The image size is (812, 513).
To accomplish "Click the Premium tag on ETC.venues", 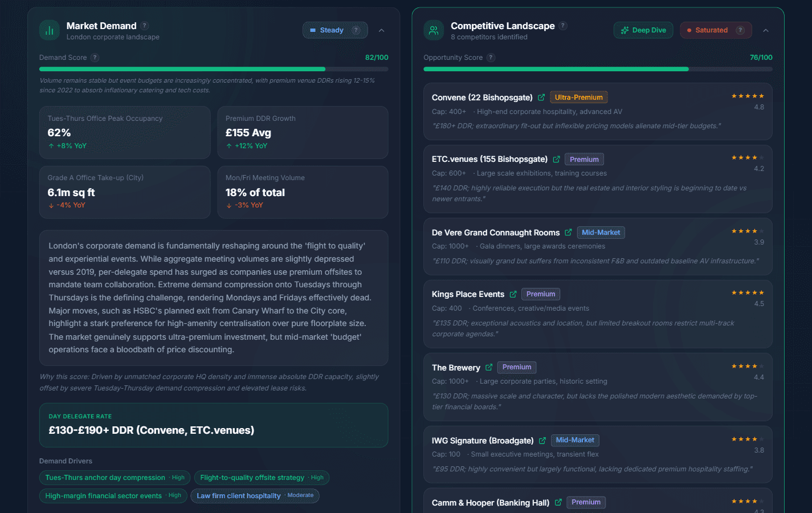I will 584,160.
